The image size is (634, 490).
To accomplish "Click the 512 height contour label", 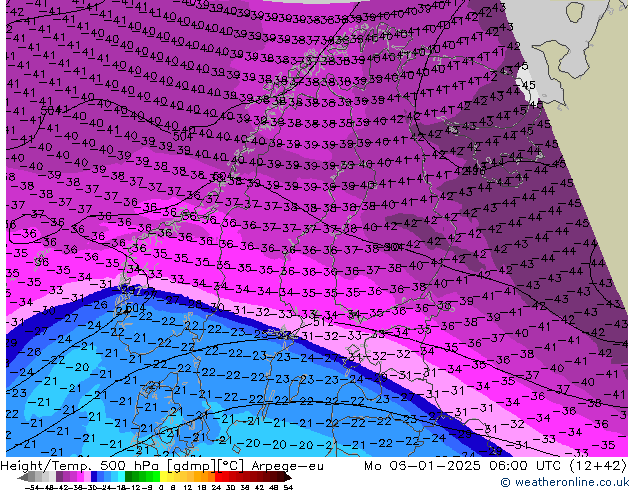I will point(323,322).
